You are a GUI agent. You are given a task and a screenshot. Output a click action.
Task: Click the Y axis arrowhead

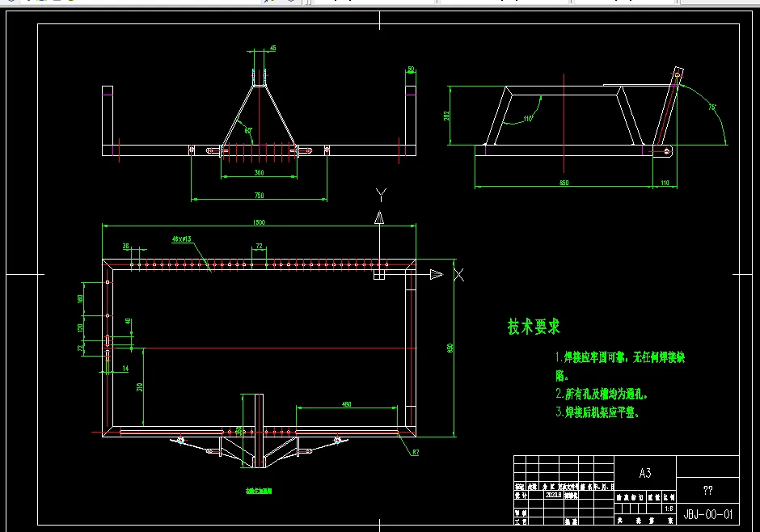click(379, 218)
